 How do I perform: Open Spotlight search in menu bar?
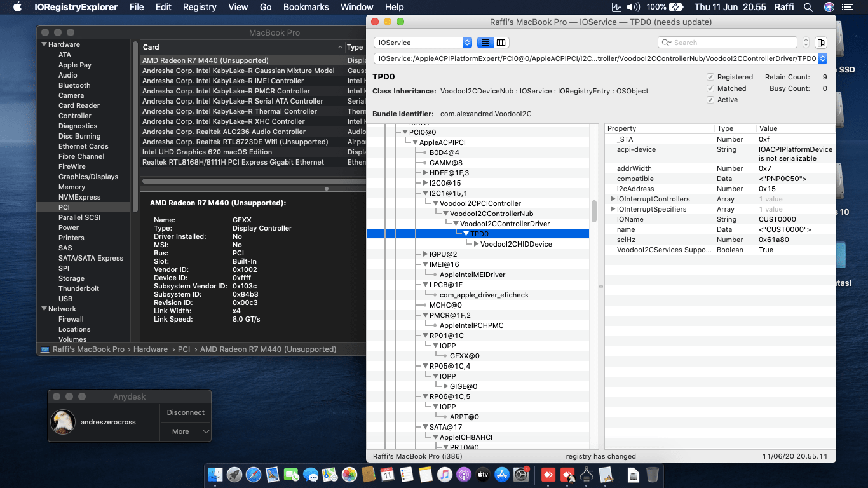[x=808, y=7]
